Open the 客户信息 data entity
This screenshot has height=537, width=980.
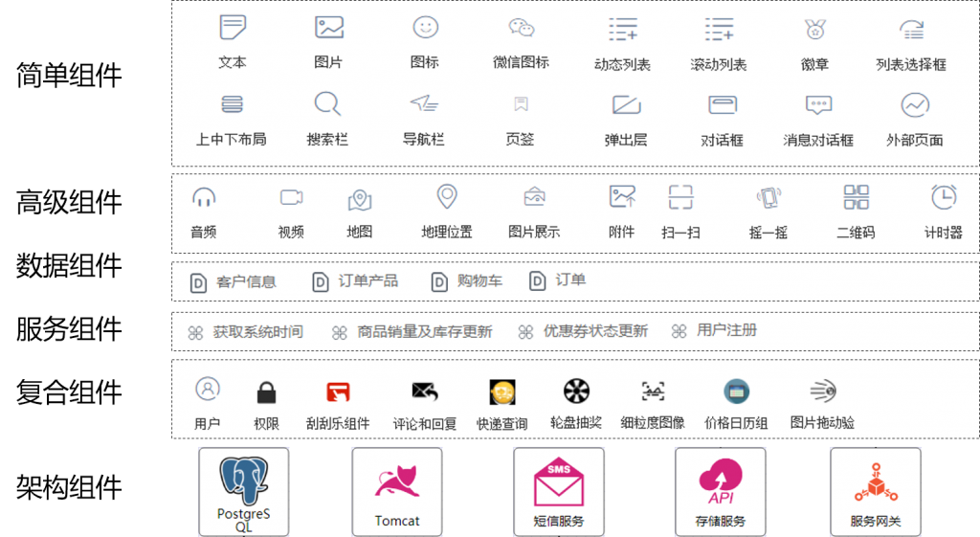tap(234, 281)
